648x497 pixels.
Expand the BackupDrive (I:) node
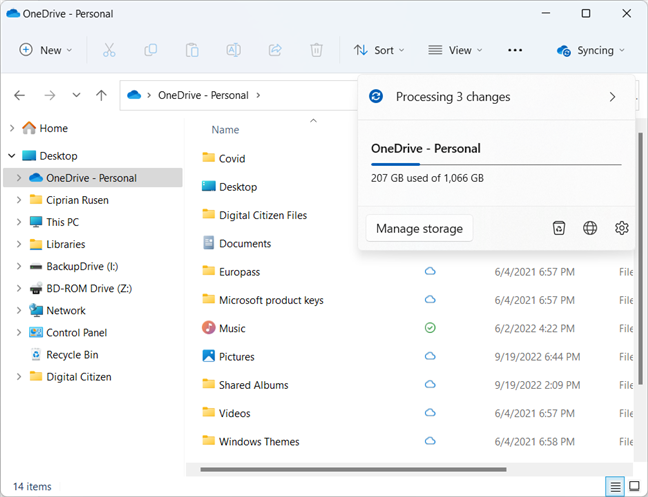click(x=19, y=266)
